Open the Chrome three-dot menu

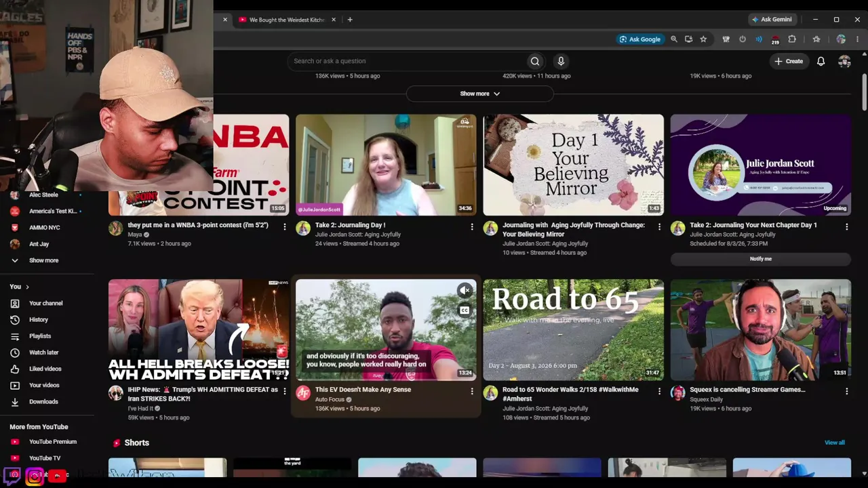857,39
